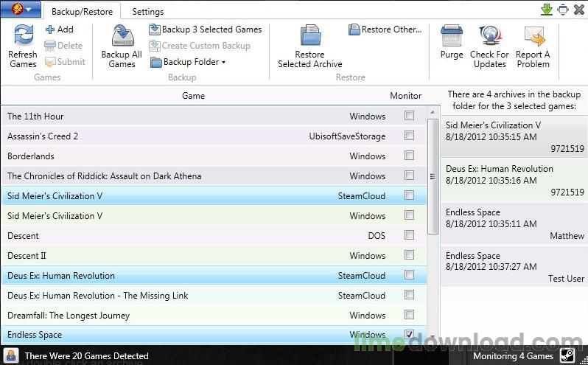The width and height of the screenshot is (588, 365).
Task: Click the user icon in the status bar
Action: pyautogui.click(x=10, y=355)
